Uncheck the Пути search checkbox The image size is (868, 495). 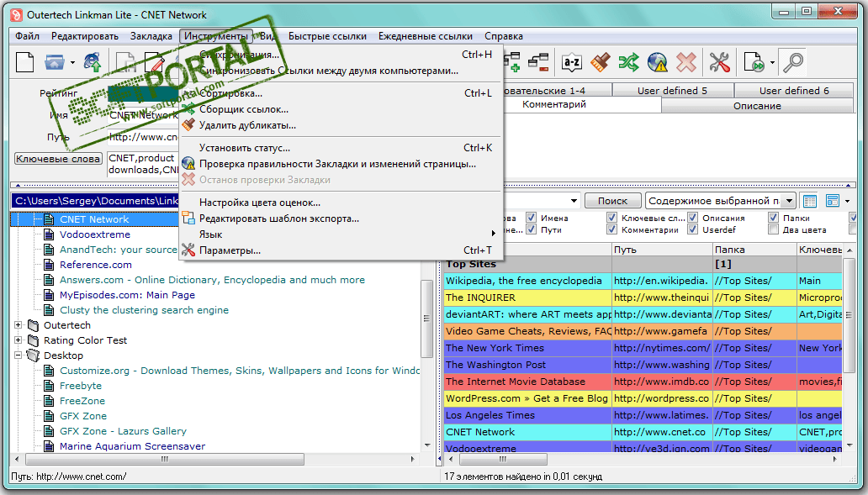(x=532, y=229)
